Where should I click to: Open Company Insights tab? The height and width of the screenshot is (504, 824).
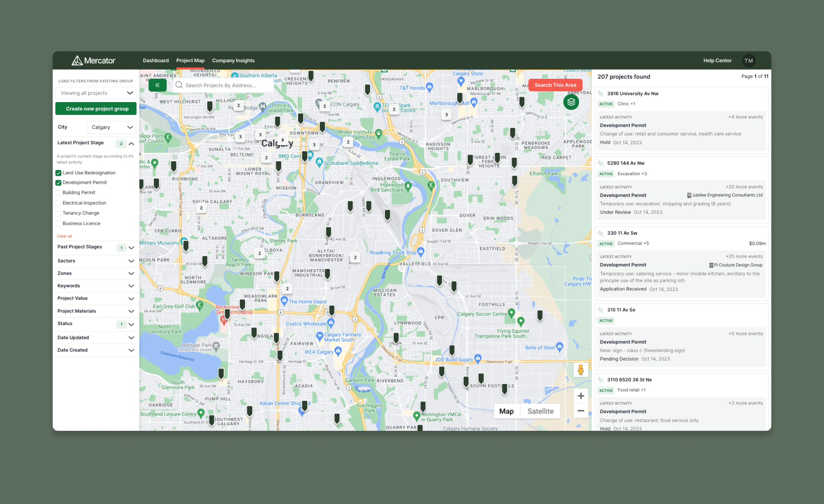click(233, 61)
